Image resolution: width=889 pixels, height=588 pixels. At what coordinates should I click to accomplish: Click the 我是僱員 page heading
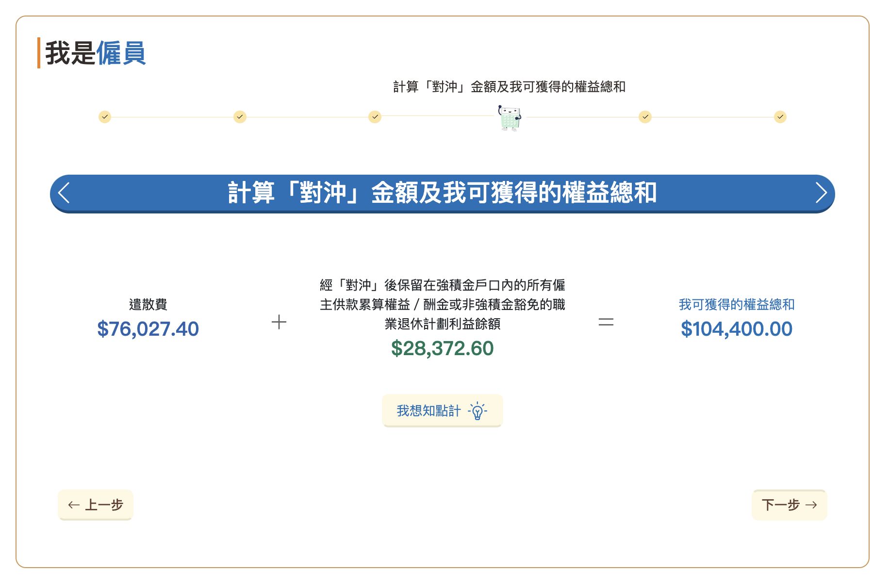pos(96,53)
